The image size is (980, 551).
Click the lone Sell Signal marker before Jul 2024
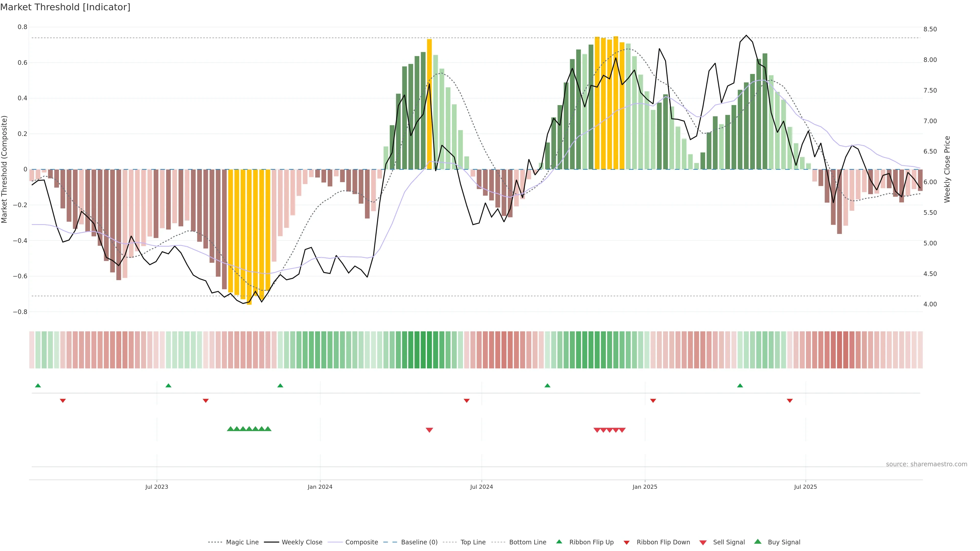click(429, 430)
